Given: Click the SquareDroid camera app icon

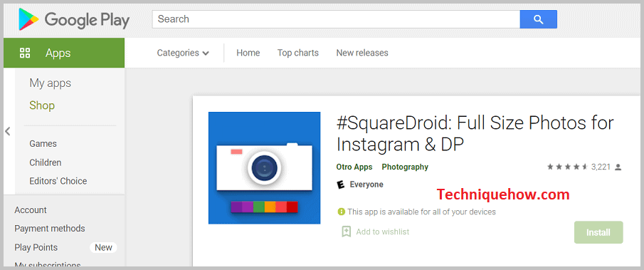Looking at the screenshot, I should point(264,168).
